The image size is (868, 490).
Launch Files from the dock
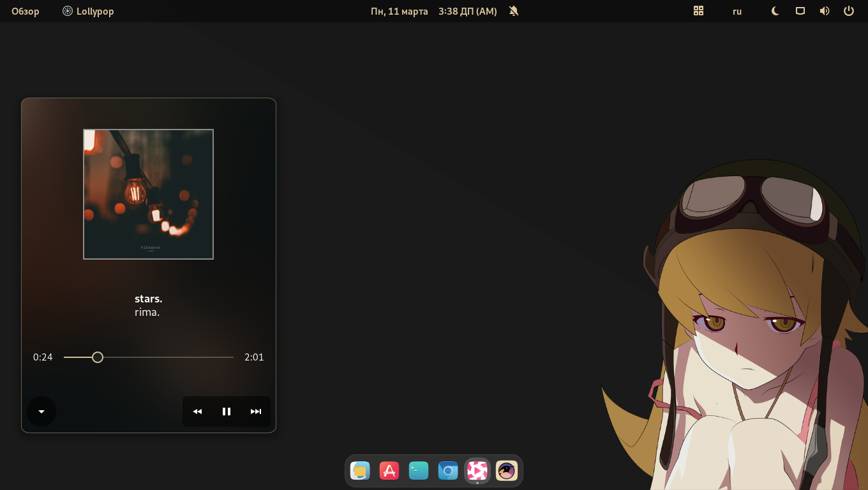pyautogui.click(x=360, y=471)
